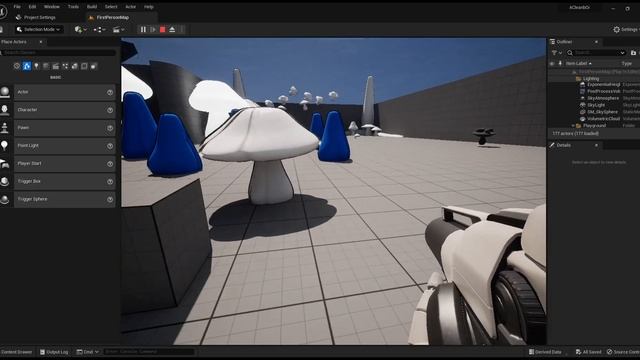This screenshot has width=640, height=360.
Task: Open help for the Trigger Box row
Action: (x=110, y=182)
